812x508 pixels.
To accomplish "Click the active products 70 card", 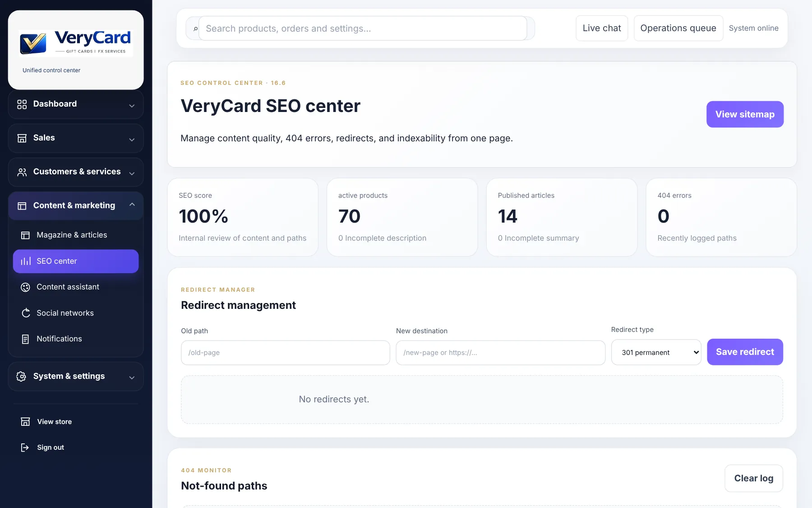I will (402, 217).
